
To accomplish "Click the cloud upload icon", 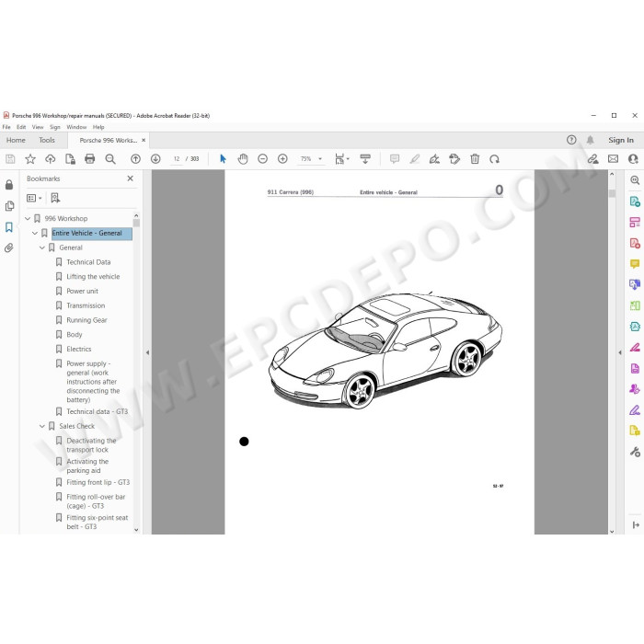I will 50,159.
